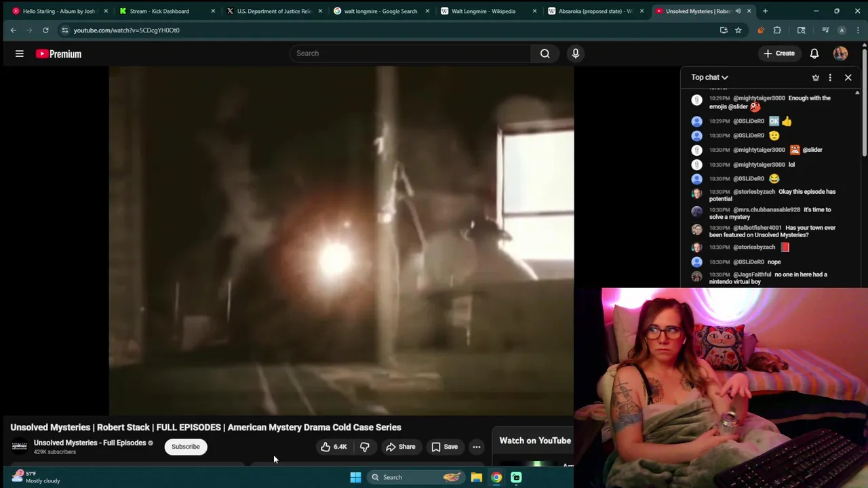Open Chrome from the taskbar
The height and width of the screenshot is (488, 868).
pyautogui.click(x=496, y=477)
